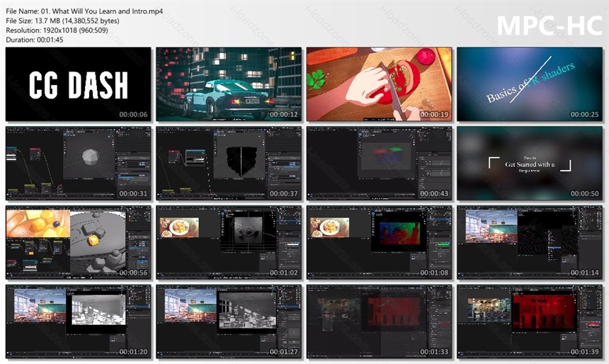
Task: Click the thumbnail timestamped 00:01:02
Action: 229,242
